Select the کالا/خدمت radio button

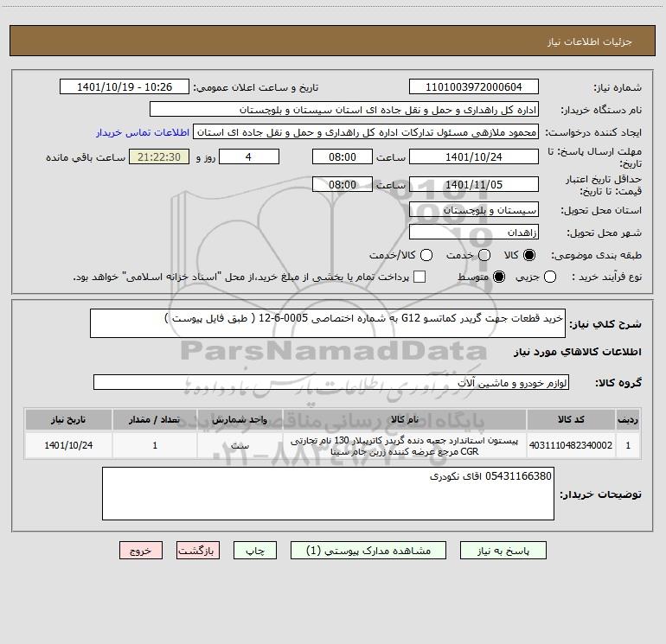[x=426, y=255]
